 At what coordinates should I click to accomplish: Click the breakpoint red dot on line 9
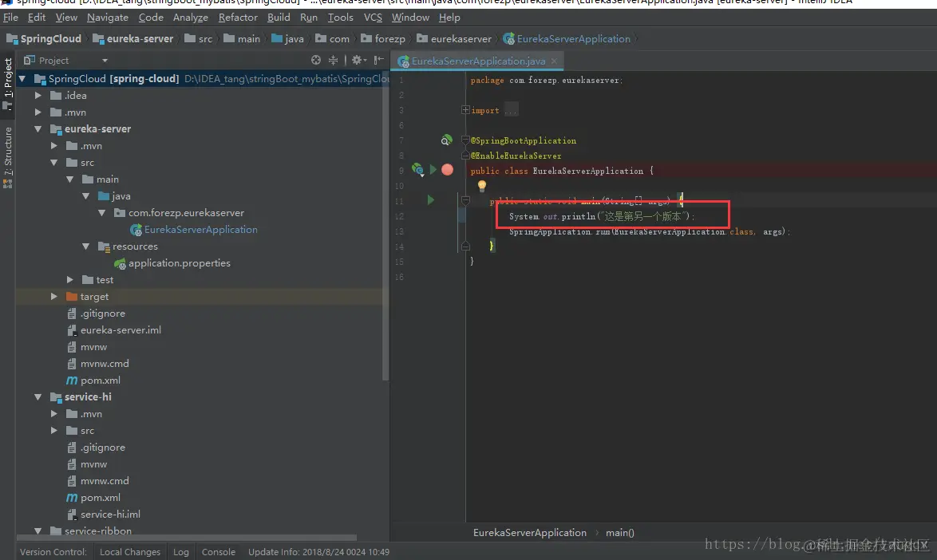[x=447, y=170]
